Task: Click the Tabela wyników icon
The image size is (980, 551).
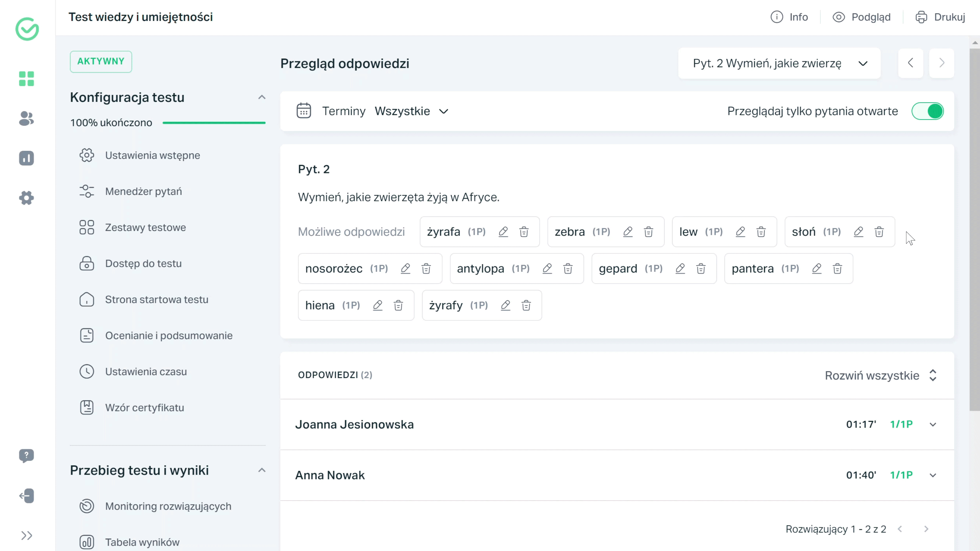Action: [86, 542]
